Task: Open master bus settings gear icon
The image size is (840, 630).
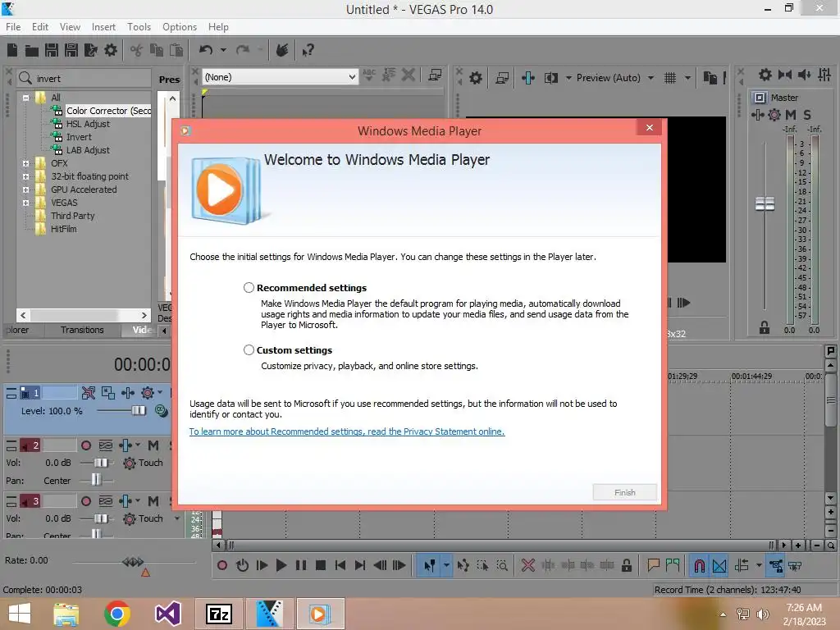Action: tap(765, 75)
